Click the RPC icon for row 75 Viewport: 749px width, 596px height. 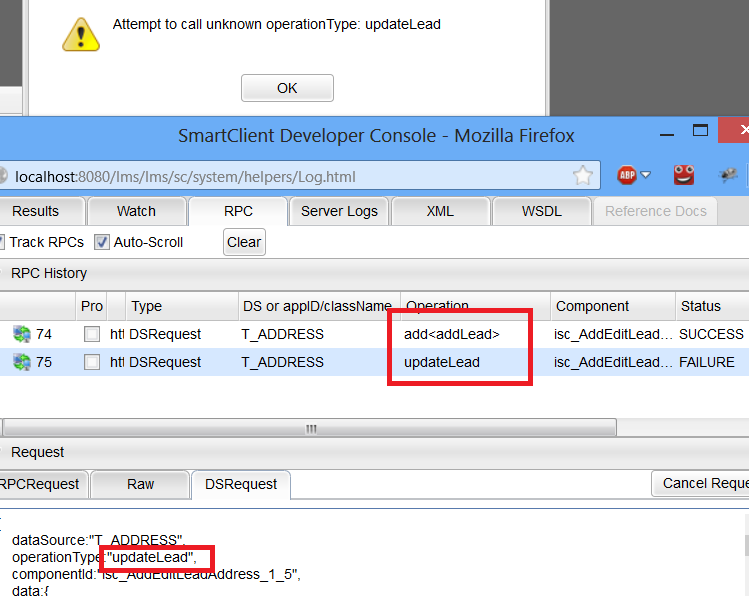(x=22, y=362)
